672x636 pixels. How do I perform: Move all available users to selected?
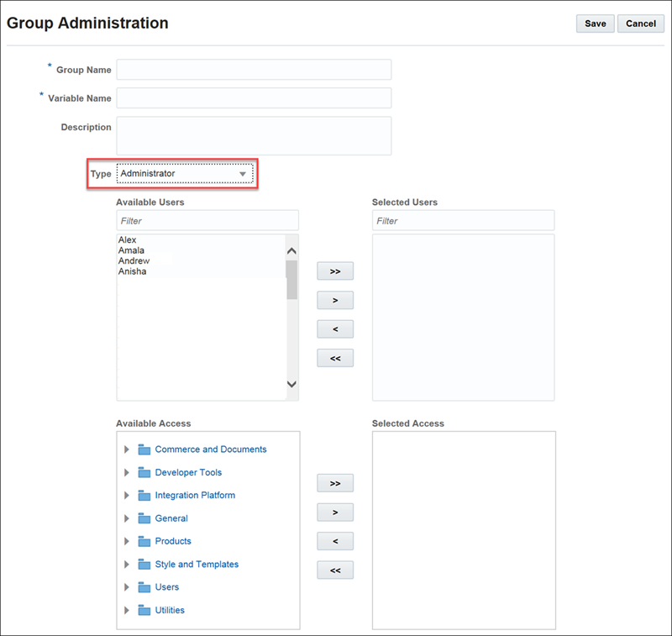335,271
